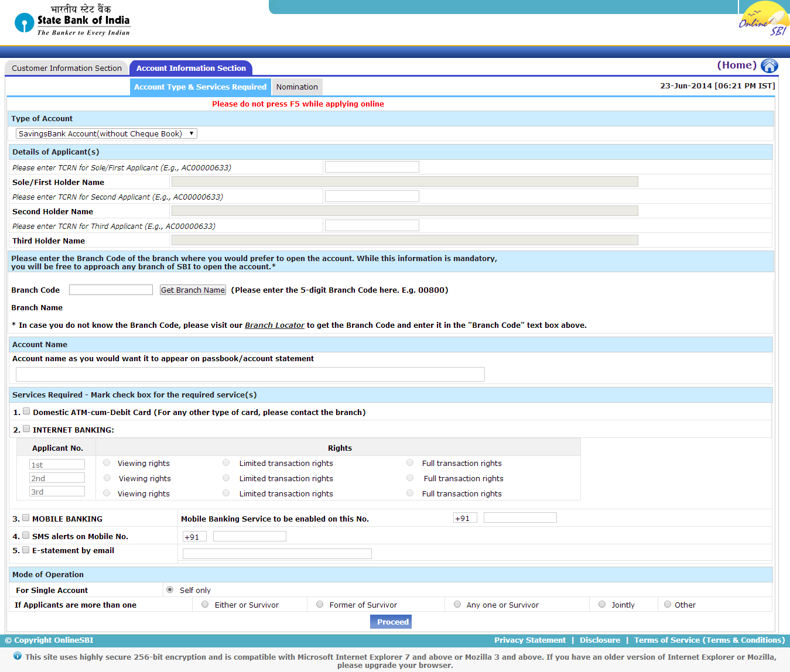Click the Home house icon

click(x=770, y=66)
